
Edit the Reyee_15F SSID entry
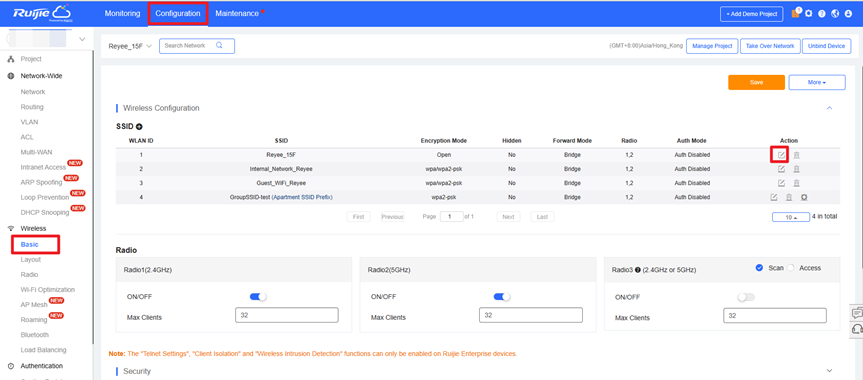click(781, 155)
